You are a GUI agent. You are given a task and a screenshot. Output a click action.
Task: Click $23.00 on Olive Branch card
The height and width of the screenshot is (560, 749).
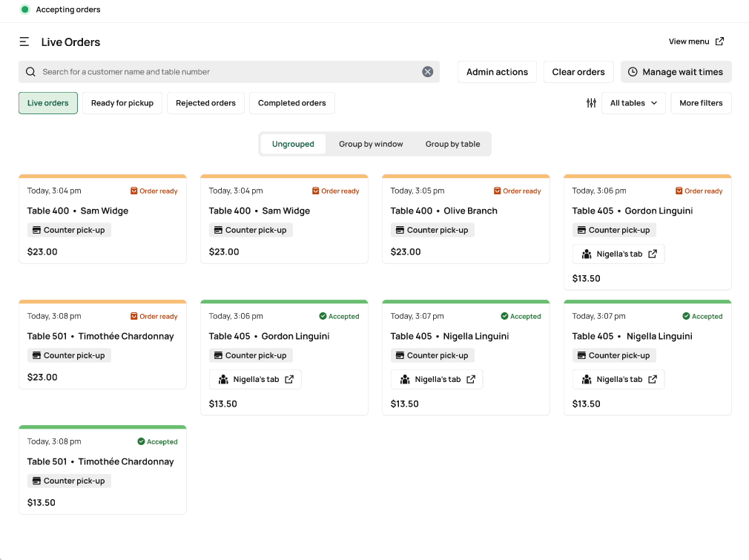[x=406, y=251]
